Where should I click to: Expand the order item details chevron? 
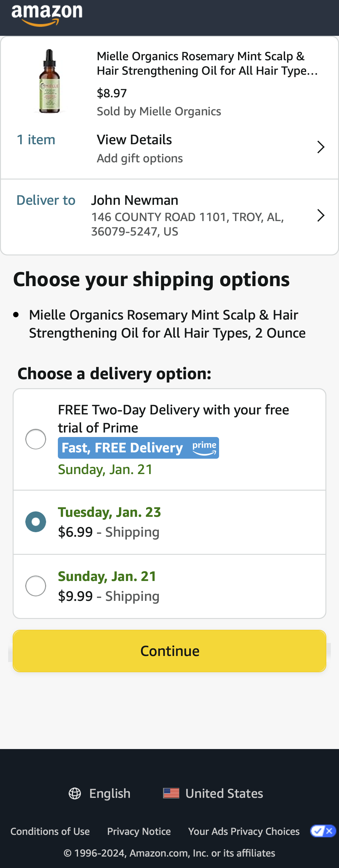pyautogui.click(x=320, y=147)
